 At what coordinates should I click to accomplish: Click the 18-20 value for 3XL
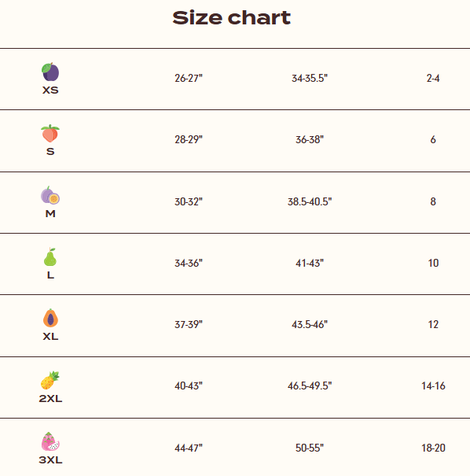point(433,448)
